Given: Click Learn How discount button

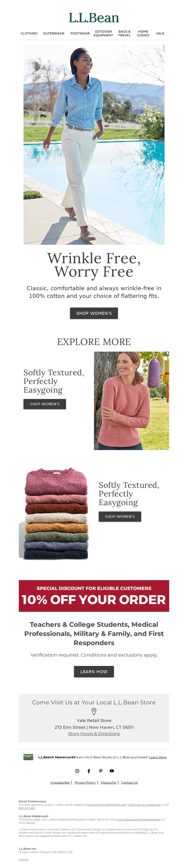Looking at the screenshot, I should point(94,672).
